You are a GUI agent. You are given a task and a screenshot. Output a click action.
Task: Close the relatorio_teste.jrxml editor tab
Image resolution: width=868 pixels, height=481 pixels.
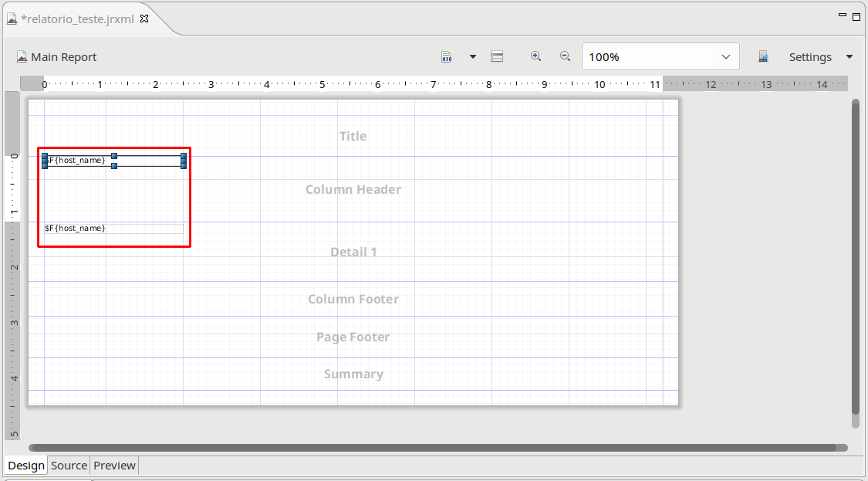144,19
